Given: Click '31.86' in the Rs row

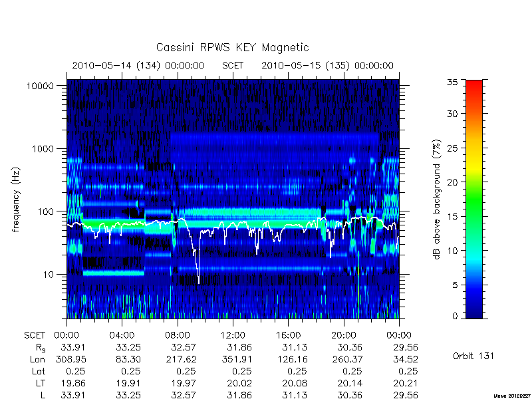Looking at the screenshot, I should [x=239, y=348].
